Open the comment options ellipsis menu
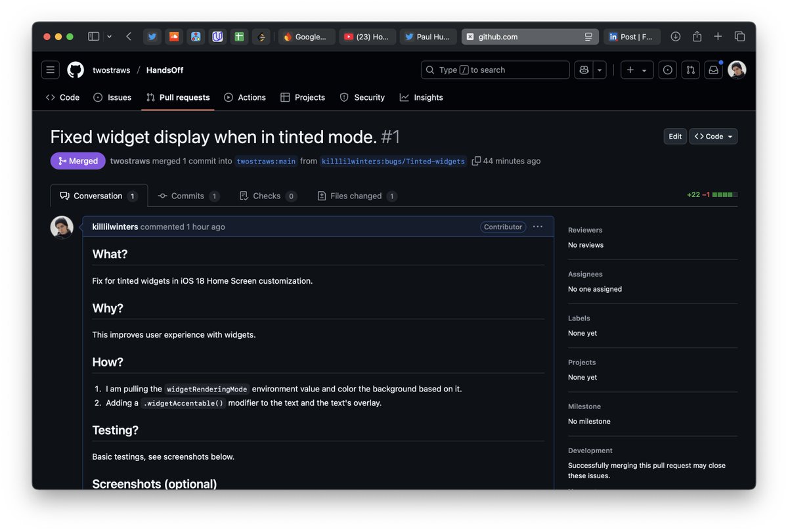 [x=538, y=227]
